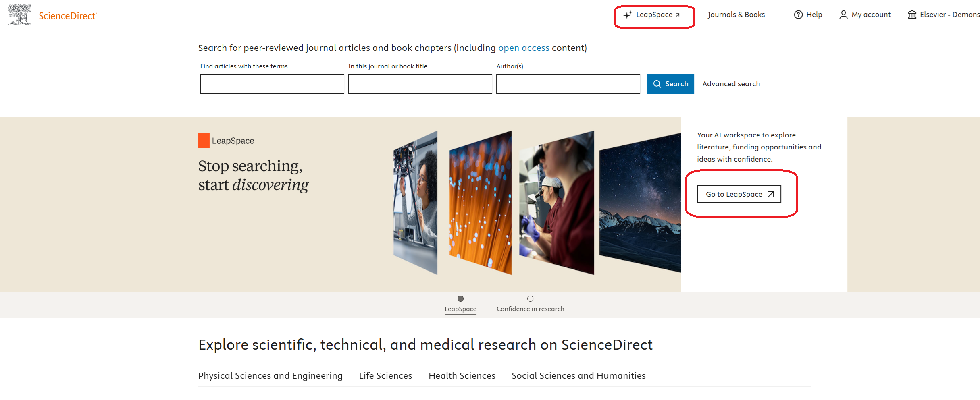Click the 'Your AI workspace to explore' description
The image size is (980, 400).
pos(759,147)
